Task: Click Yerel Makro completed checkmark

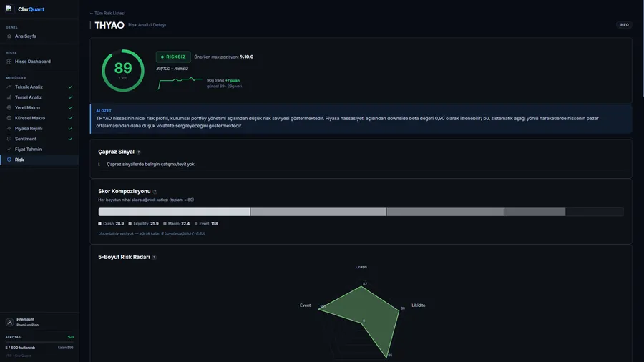Action: pyautogui.click(x=70, y=107)
